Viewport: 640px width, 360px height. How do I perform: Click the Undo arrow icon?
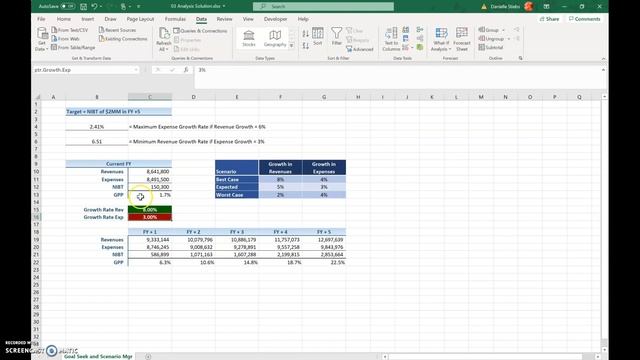[94, 7]
